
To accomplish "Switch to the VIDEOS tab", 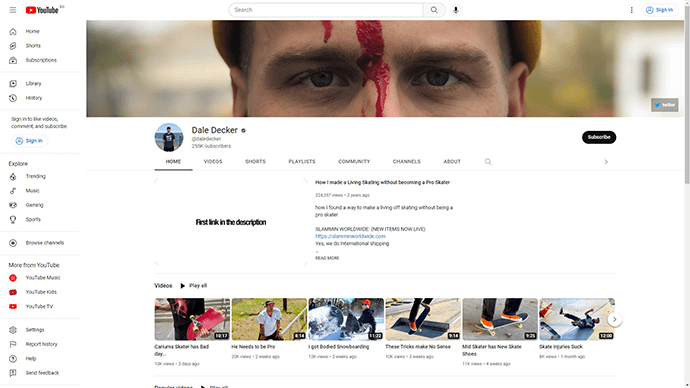I will 213,162.
